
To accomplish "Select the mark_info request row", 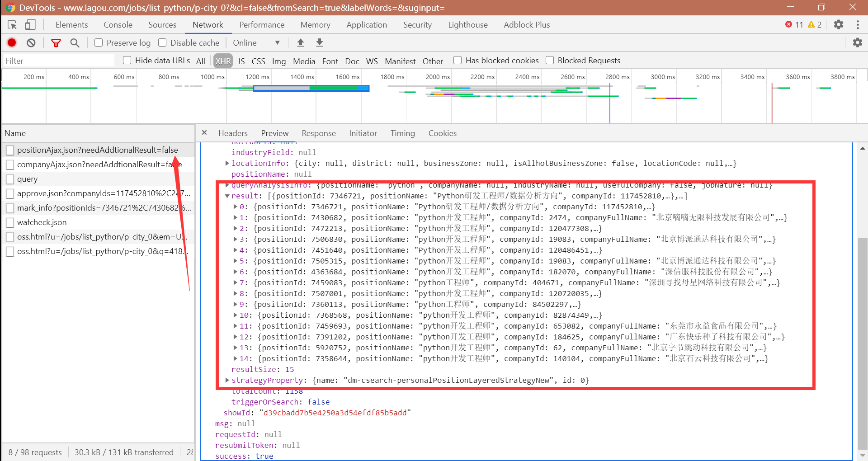I will 98,208.
